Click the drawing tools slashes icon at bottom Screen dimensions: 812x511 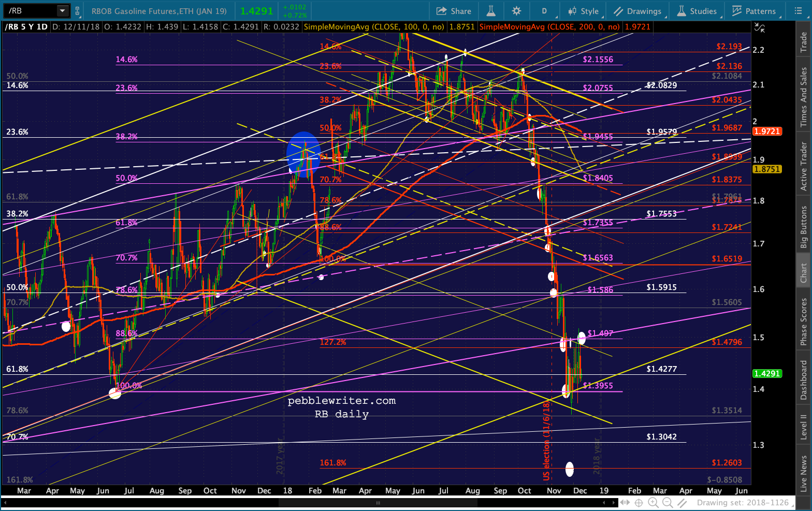click(683, 503)
